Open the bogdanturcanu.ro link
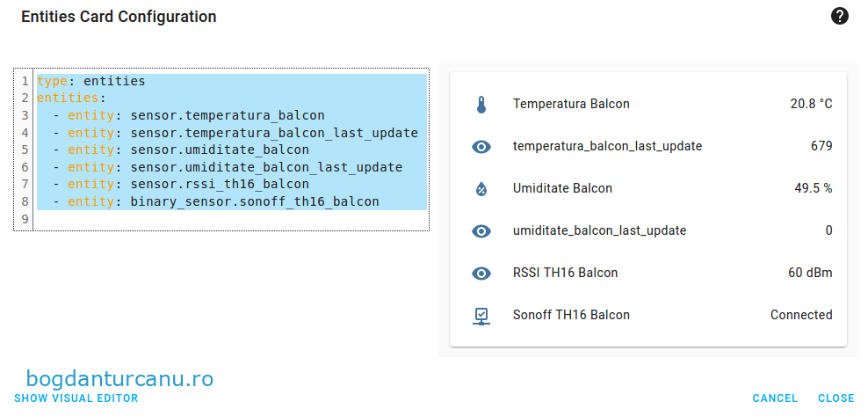868x416 pixels. 119,379
